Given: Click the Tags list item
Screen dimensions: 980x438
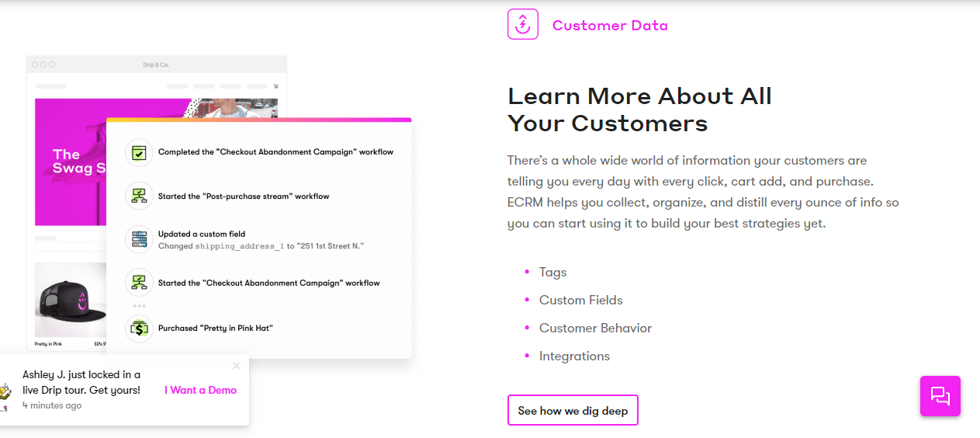Looking at the screenshot, I should click(552, 272).
